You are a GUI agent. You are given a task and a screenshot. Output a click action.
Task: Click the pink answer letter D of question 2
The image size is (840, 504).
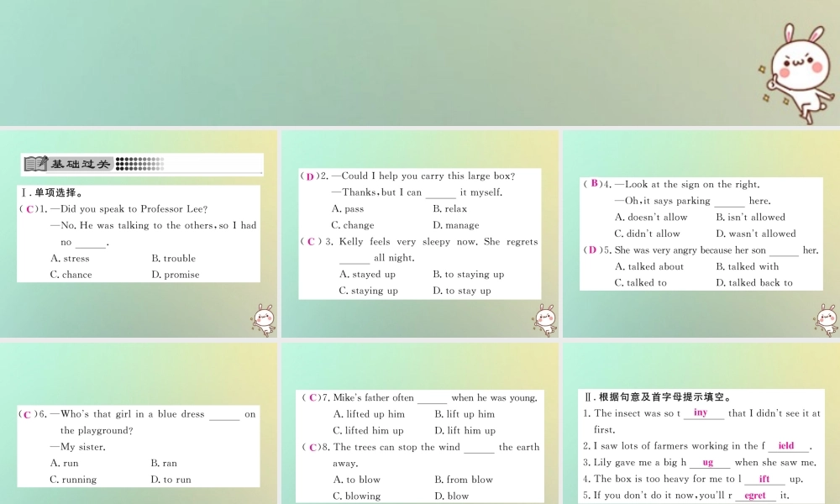click(x=310, y=176)
